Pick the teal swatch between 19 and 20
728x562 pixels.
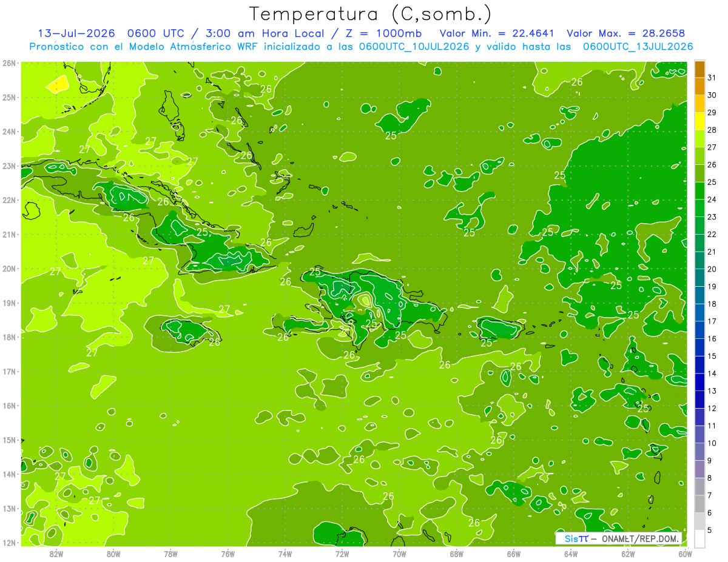(x=699, y=278)
